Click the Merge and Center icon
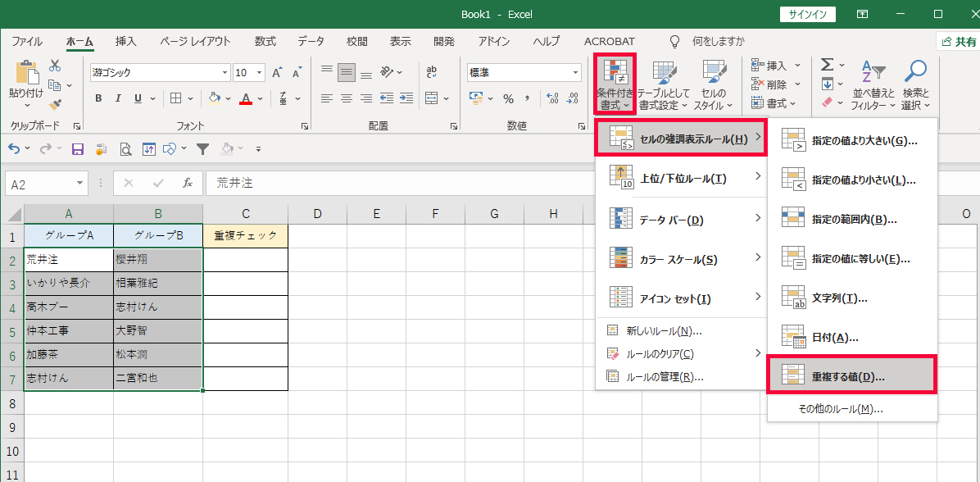Image resolution: width=980 pixels, height=482 pixels. [431, 98]
